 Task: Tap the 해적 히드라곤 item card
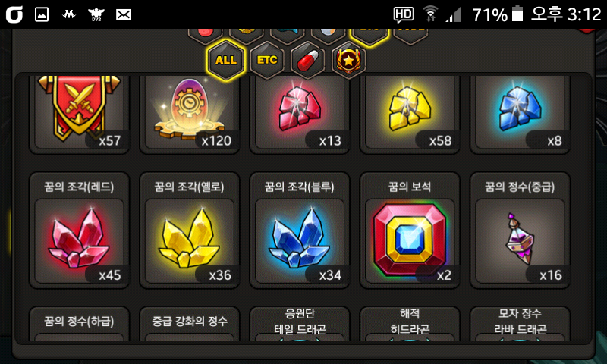tap(410, 324)
